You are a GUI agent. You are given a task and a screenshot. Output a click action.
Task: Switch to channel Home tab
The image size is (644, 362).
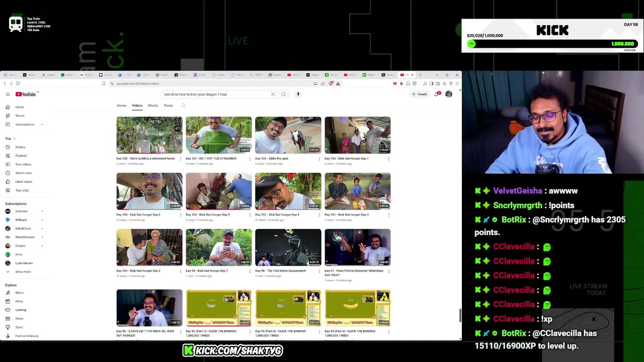[x=122, y=106]
